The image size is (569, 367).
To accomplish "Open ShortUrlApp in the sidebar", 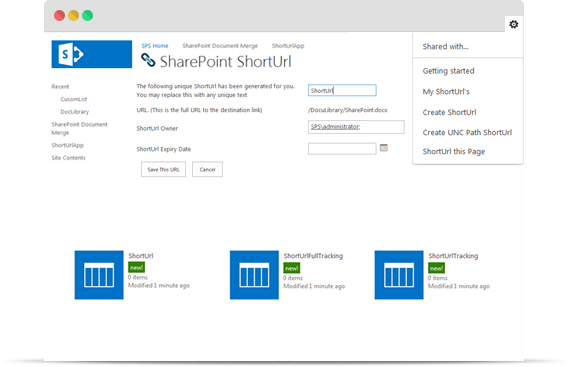I will 67,145.
